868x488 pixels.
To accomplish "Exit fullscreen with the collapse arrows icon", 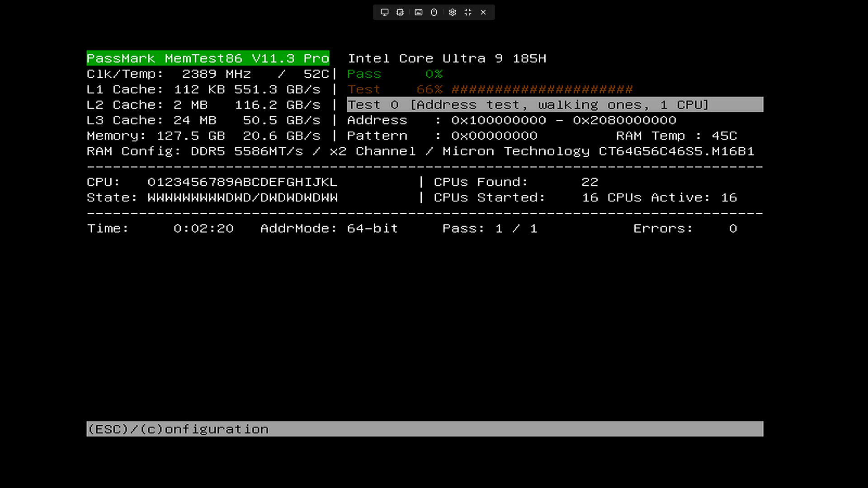I will tap(468, 12).
